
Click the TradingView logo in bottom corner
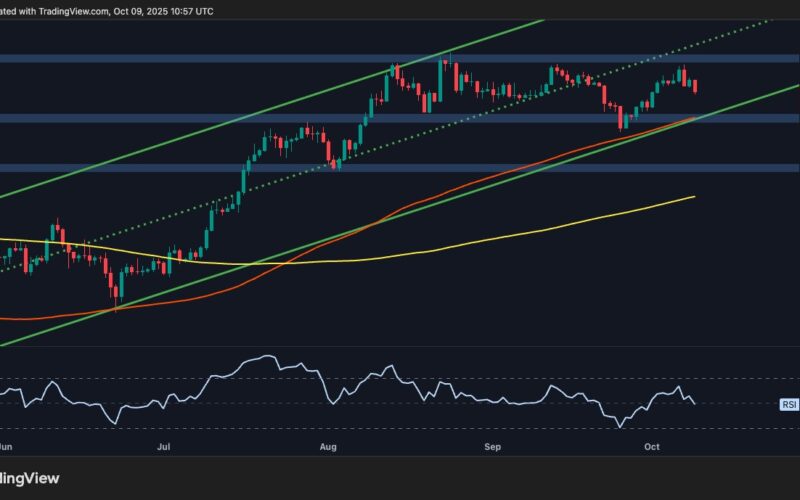(28, 478)
